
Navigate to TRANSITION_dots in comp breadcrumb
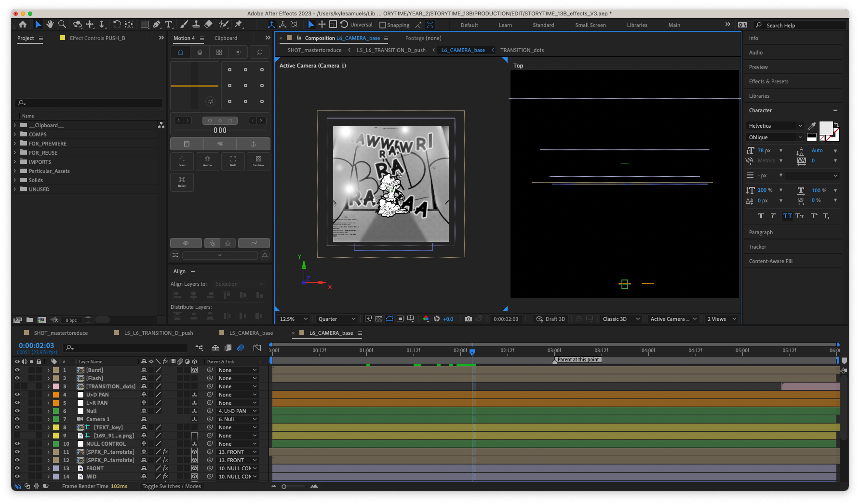pos(522,50)
